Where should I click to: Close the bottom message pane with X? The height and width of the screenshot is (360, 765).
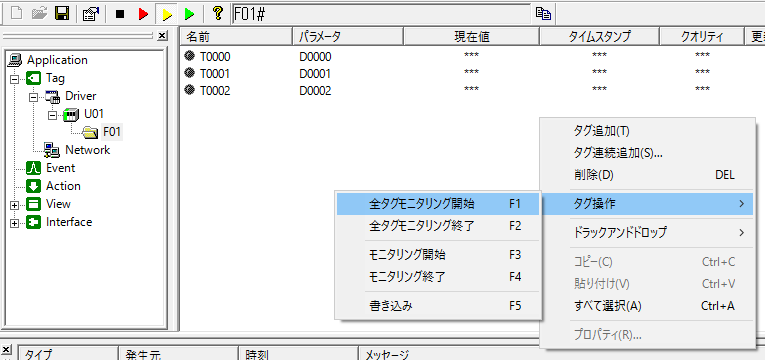coord(6,350)
